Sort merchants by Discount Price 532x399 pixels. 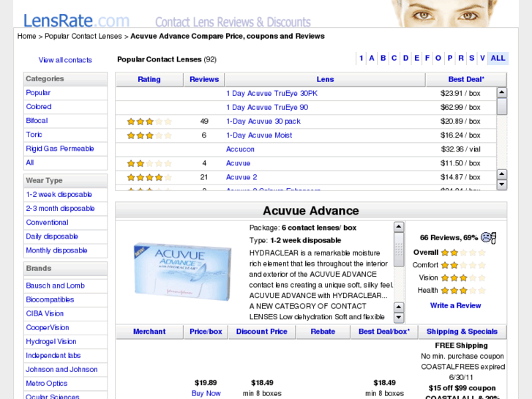coord(261,332)
